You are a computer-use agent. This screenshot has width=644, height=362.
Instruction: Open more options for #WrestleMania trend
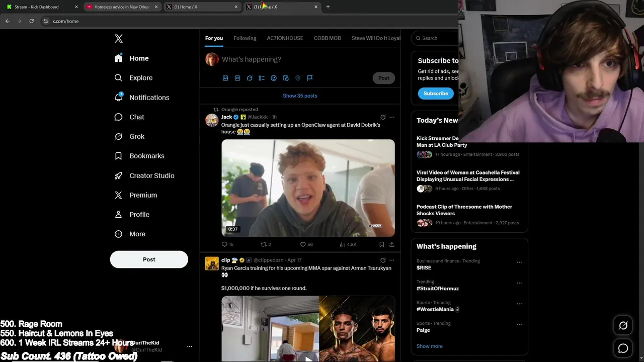pos(519,304)
